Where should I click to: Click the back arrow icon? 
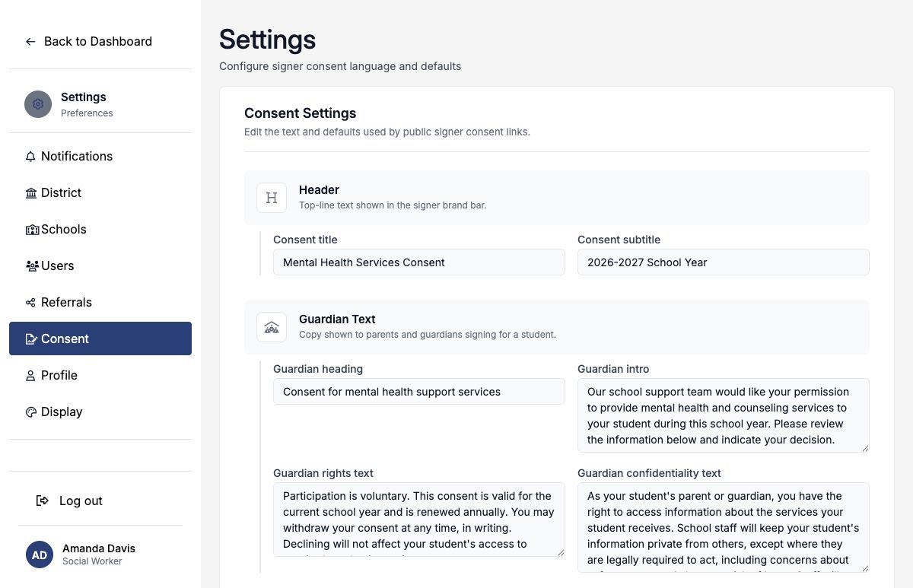click(x=30, y=42)
